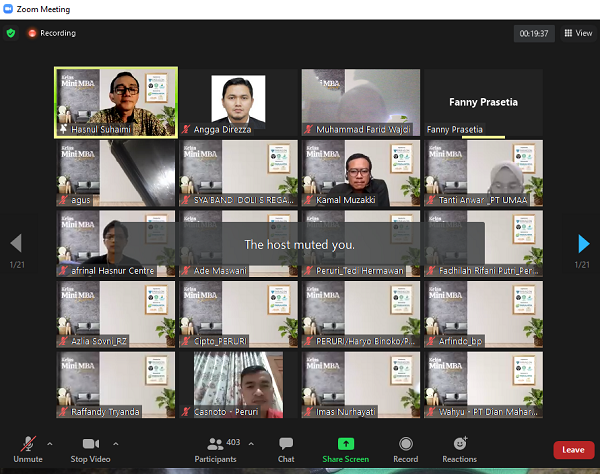Screen dimensions: 600x474
Task: Select Fanny Prasetia participant tile
Action: (x=483, y=102)
